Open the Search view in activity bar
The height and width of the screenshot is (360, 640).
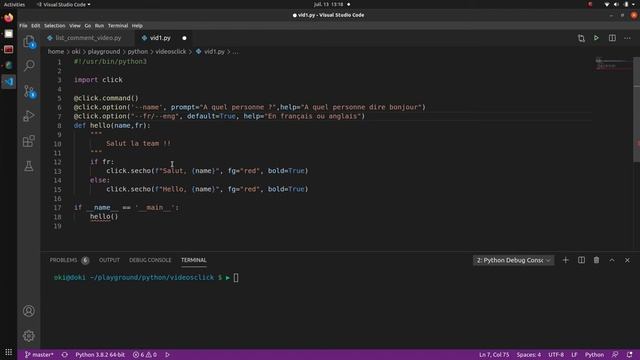click(x=29, y=65)
